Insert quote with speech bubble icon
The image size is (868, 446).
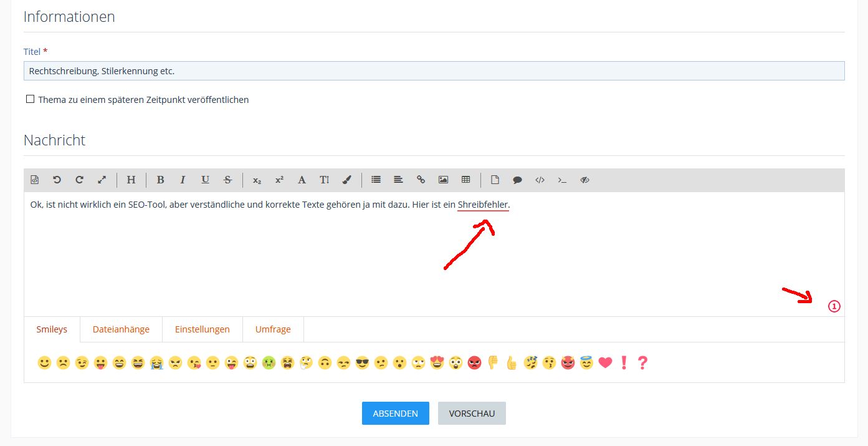click(517, 180)
